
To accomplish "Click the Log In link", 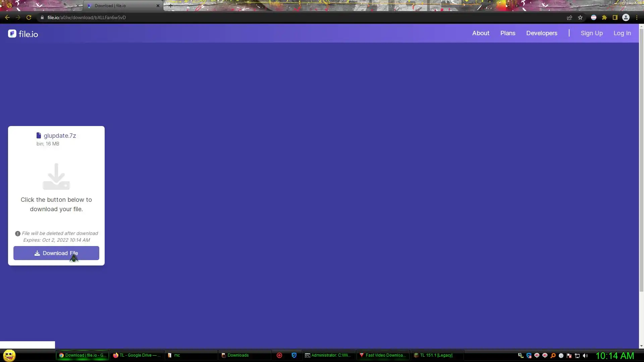I will (x=622, y=33).
